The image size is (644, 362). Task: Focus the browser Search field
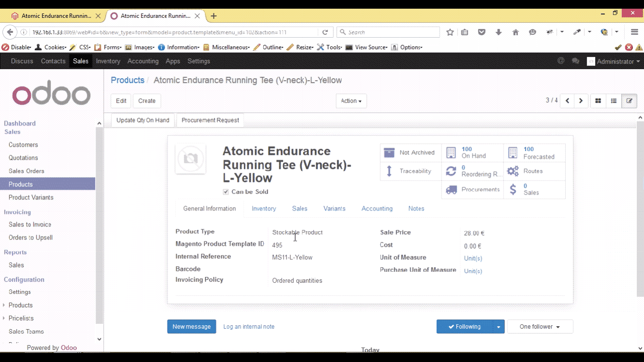tap(388, 32)
